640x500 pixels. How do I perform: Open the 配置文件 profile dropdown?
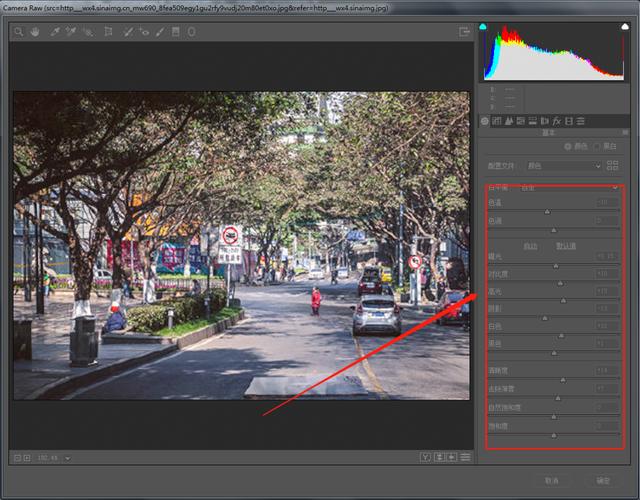point(564,165)
